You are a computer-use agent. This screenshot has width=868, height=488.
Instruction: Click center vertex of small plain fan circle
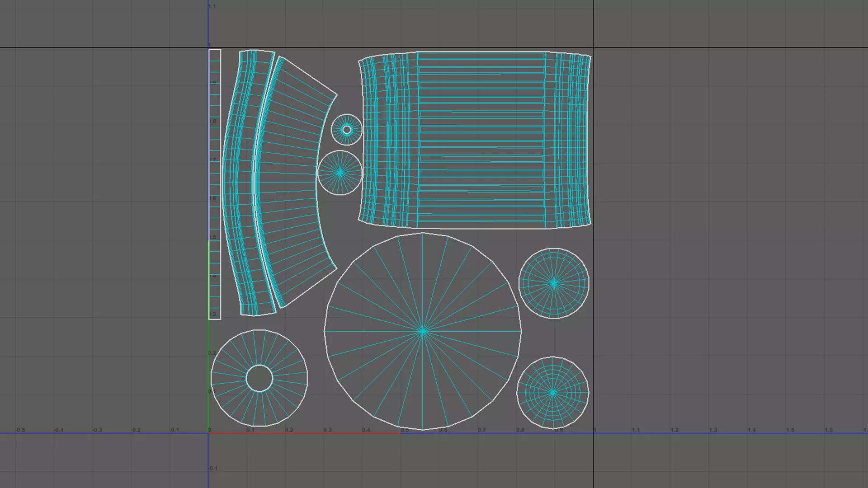(x=340, y=173)
